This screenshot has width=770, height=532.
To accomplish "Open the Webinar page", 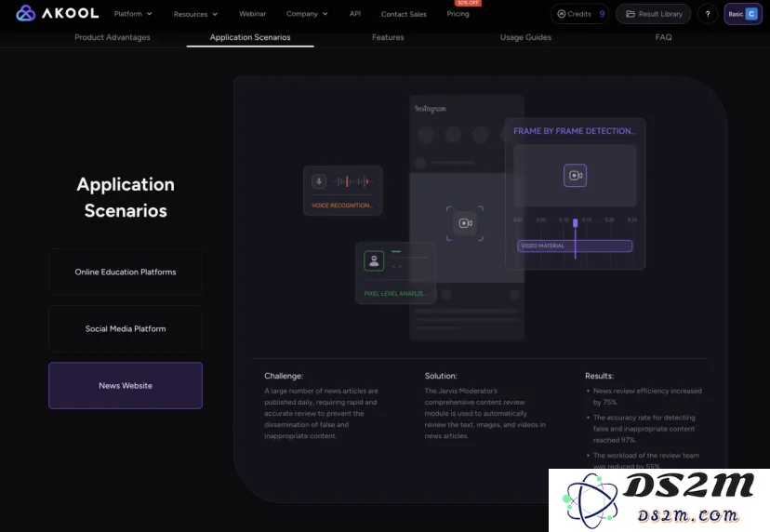I will point(252,14).
